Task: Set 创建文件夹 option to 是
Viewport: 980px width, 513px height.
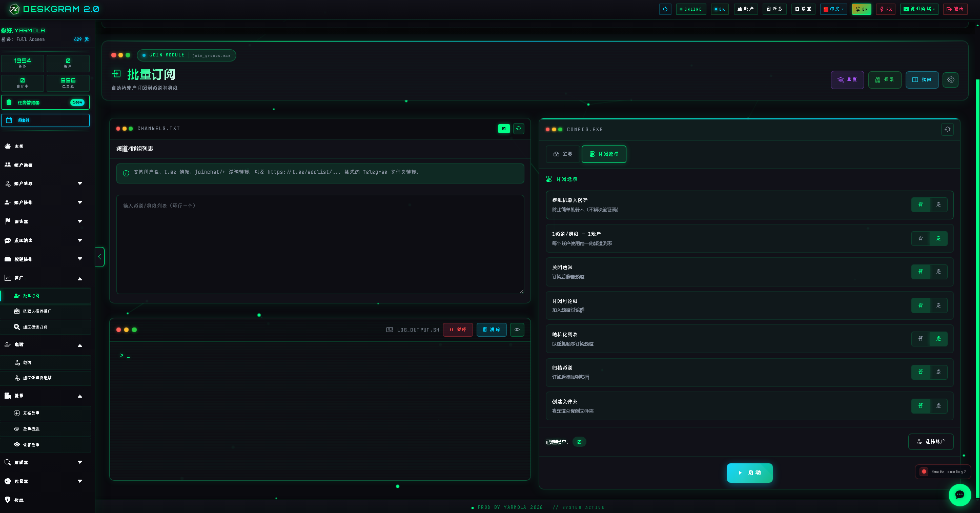Action: (x=938, y=406)
